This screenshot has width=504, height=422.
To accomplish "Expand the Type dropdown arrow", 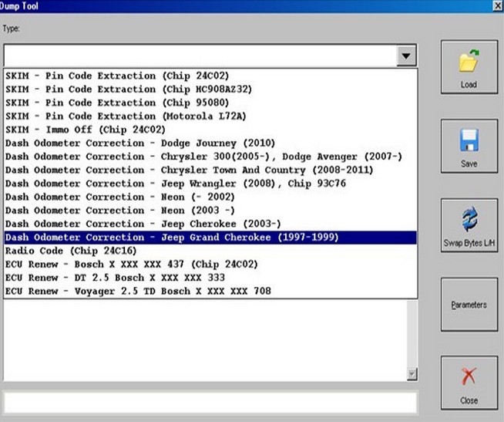I will (x=406, y=56).
